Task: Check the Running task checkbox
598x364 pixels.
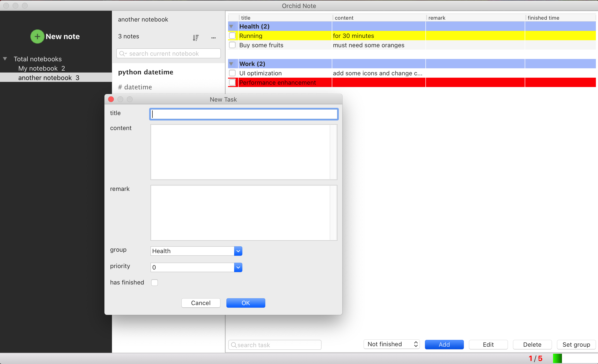Action: (x=232, y=36)
